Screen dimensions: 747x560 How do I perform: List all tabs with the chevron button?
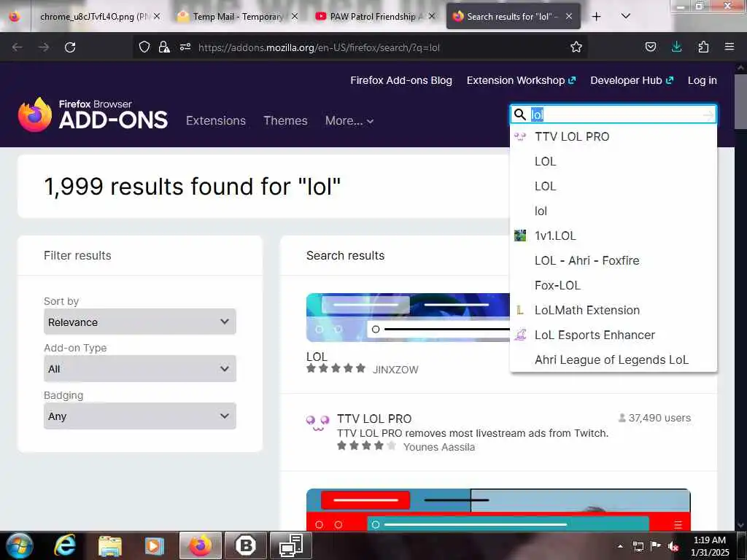pyautogui.click(x=626, y=16)
